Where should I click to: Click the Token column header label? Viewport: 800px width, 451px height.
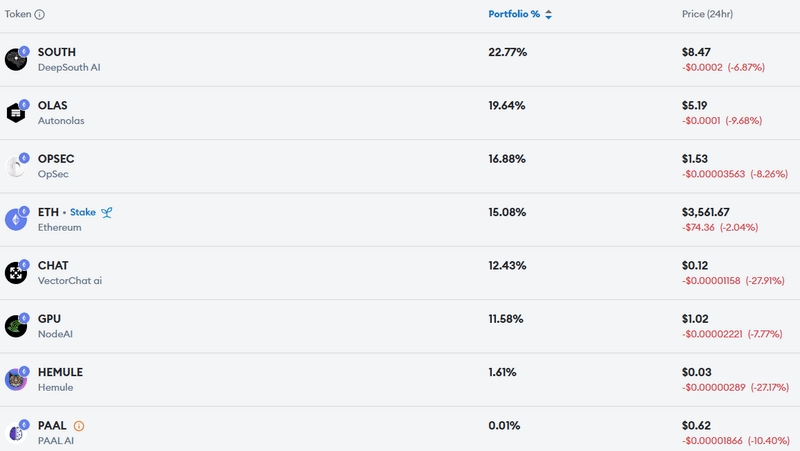tap(18, 14)
